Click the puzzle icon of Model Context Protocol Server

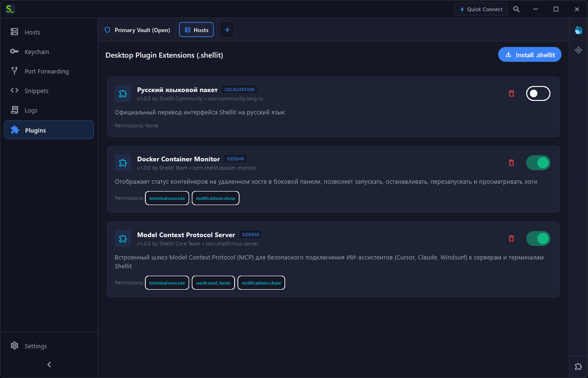pos(123,239)
